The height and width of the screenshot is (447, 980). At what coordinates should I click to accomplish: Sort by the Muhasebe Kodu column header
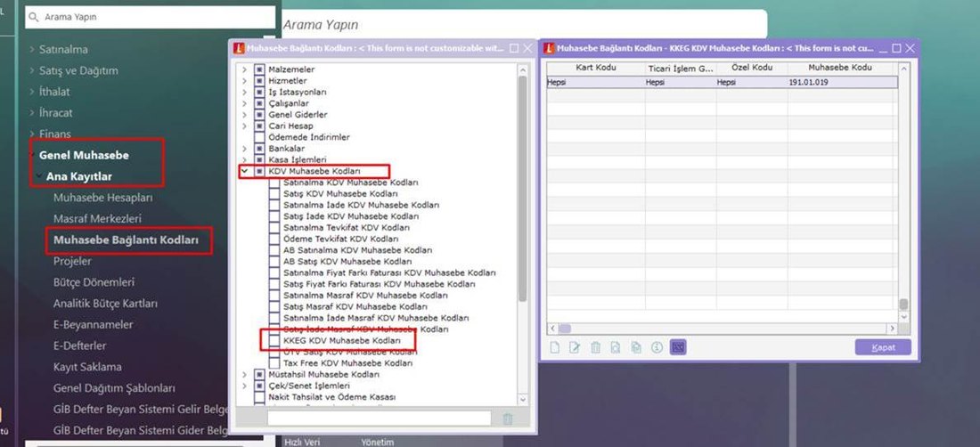[842, 68]
